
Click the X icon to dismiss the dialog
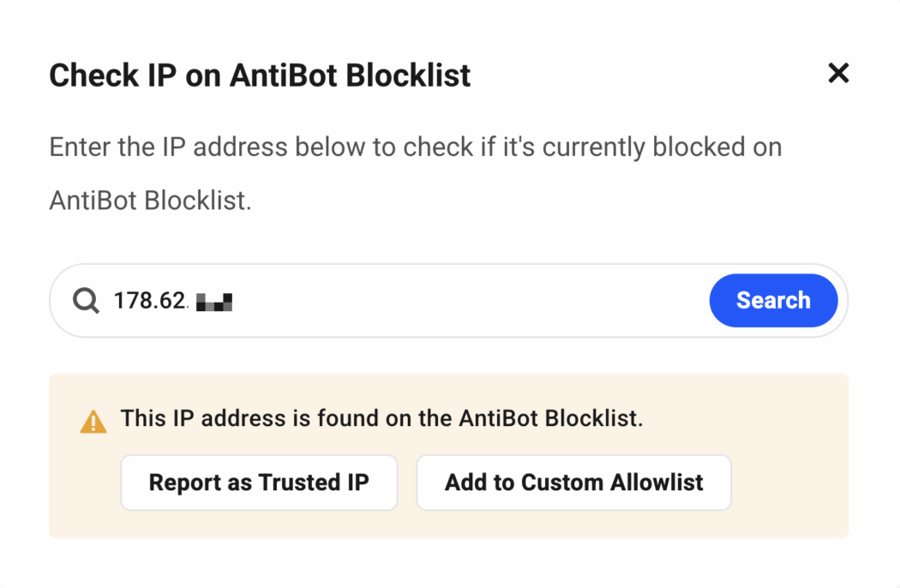pos(838,74)
